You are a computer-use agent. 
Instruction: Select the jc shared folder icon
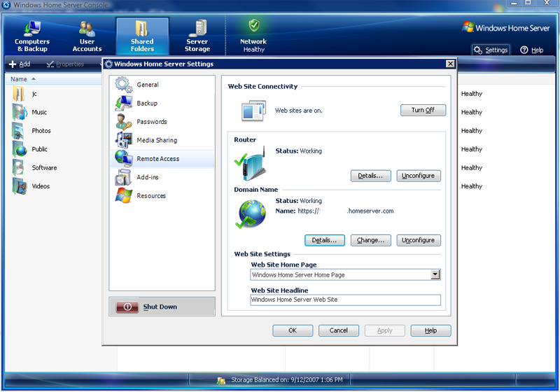click(18, 94)
